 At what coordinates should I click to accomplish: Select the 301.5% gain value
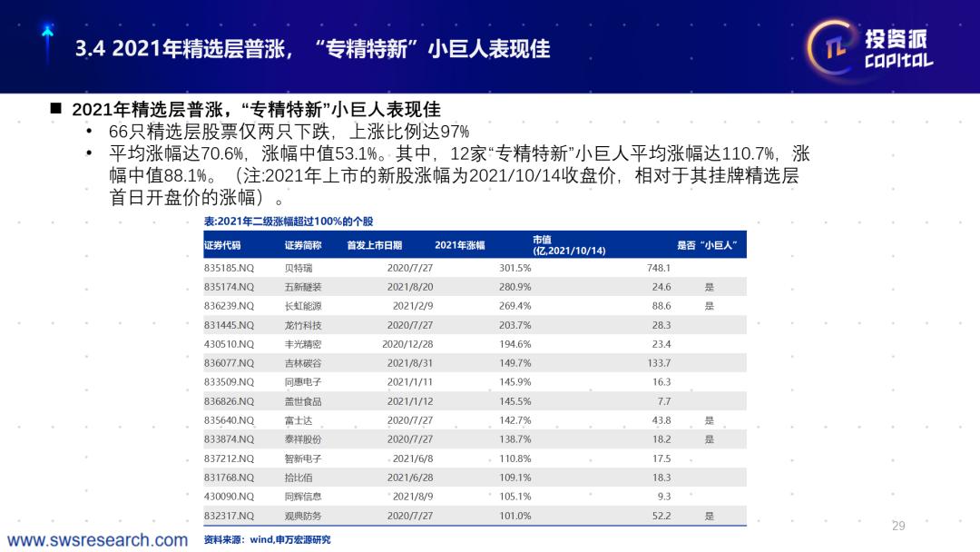[x=515, y=268]
